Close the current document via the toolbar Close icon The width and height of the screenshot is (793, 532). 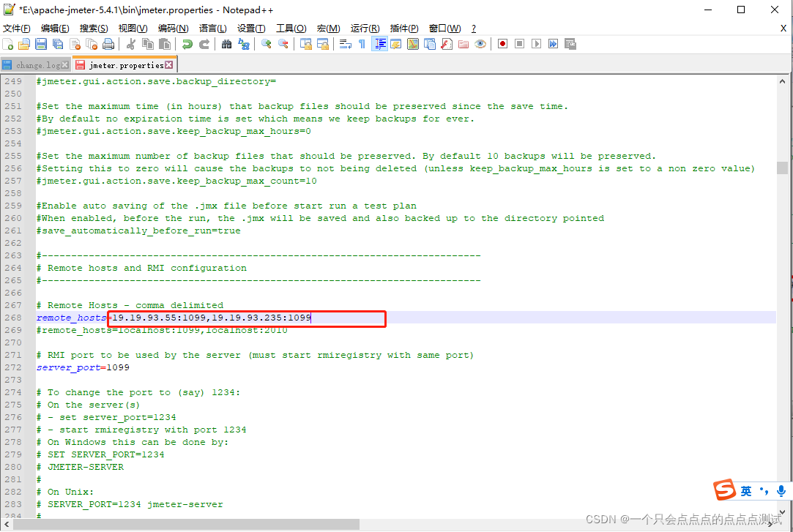point(75,44)
